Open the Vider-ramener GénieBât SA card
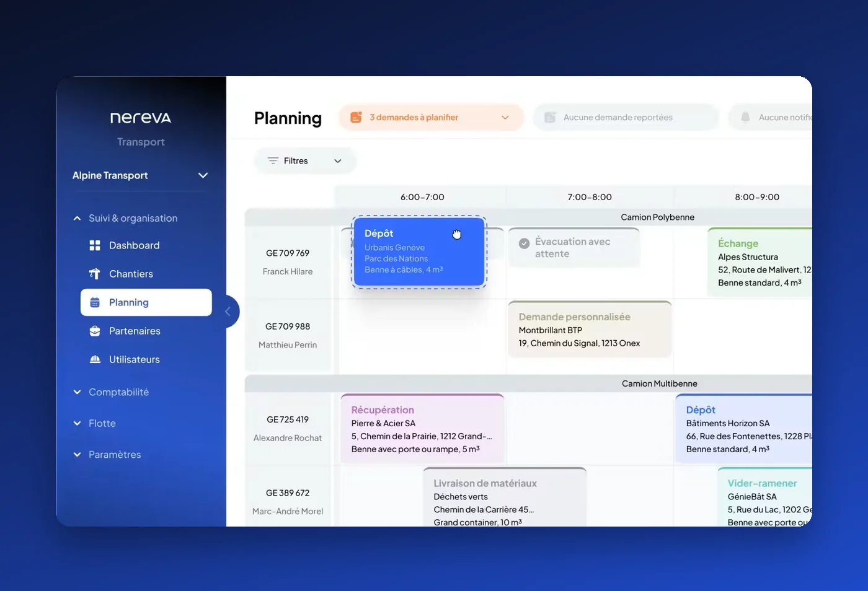 coord(765,497)
